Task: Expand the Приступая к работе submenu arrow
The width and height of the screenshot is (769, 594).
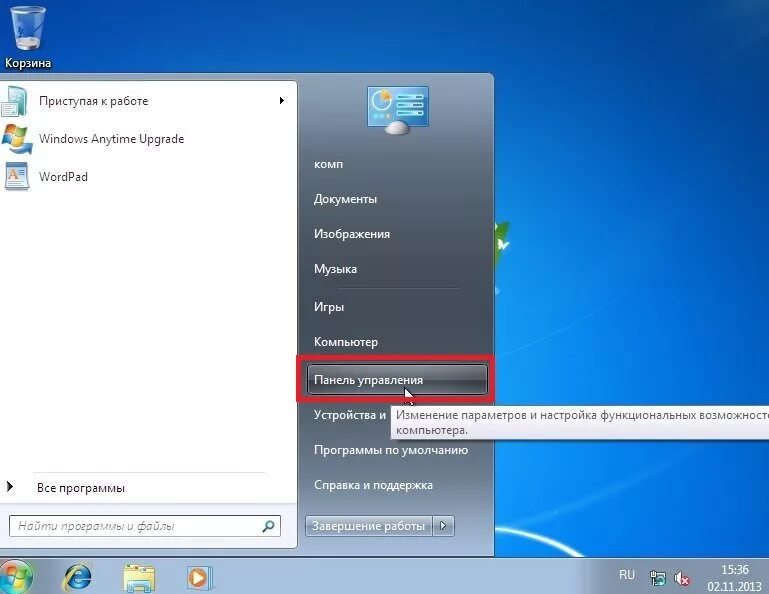Action: coord(282,101)
